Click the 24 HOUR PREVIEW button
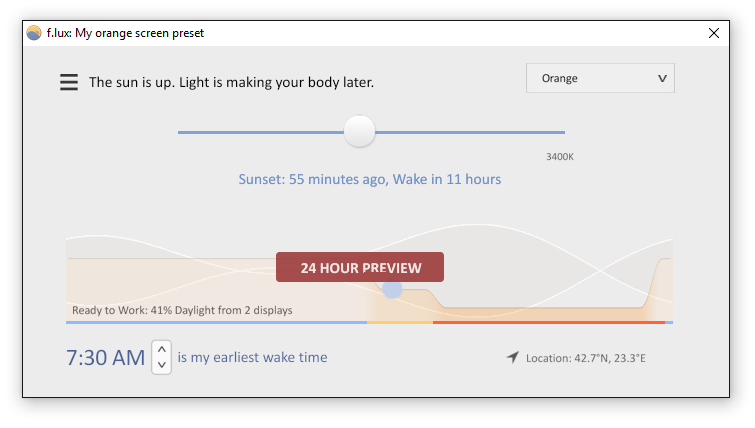This screenshot has width=755, height=428. 360,267
